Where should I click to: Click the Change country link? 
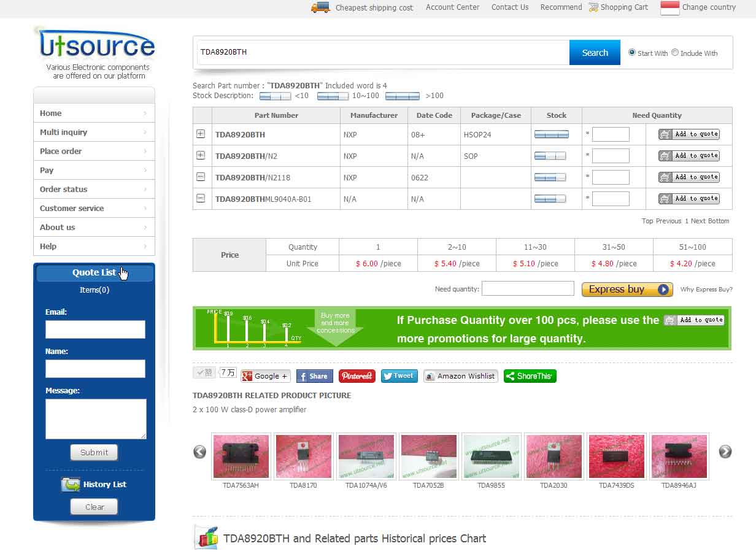tap(709, 7)
